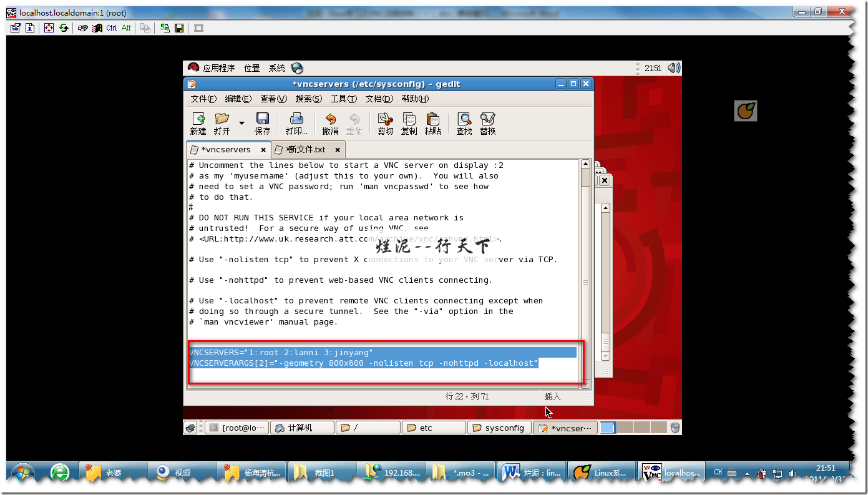Switch to the sysconfig window in taskbar

pyautogui.click(x=499, y=428)
